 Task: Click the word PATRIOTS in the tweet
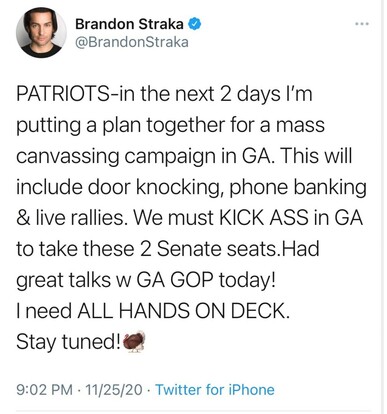point(62,94)
